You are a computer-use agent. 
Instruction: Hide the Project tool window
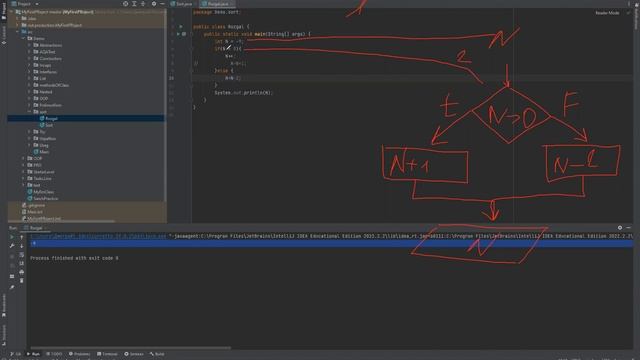pyautogui.click(x=162, y=4)
